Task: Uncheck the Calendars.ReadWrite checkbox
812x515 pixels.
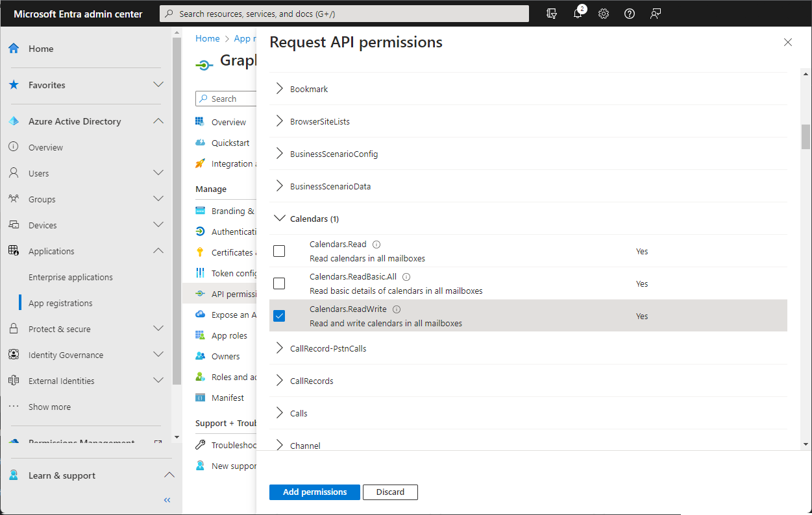Action: click(x=279, y=316)
